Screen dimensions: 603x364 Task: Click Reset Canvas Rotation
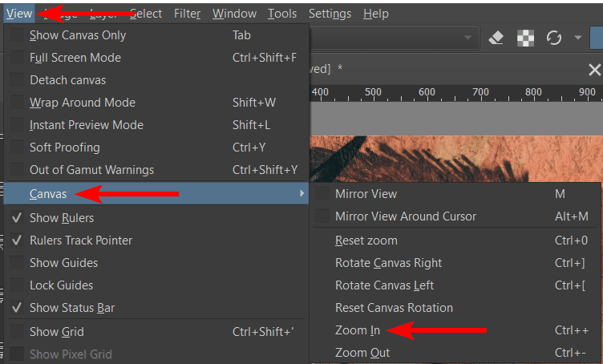pos(394,308)
